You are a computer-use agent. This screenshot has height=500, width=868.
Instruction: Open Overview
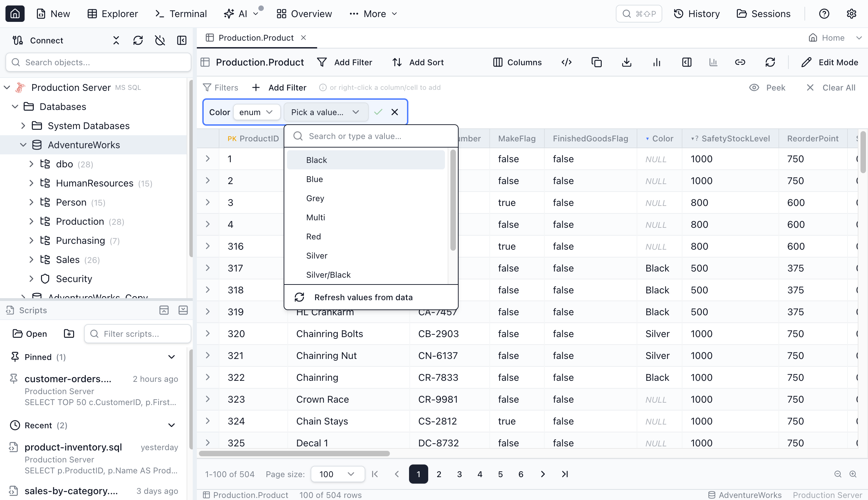point(304,14)
